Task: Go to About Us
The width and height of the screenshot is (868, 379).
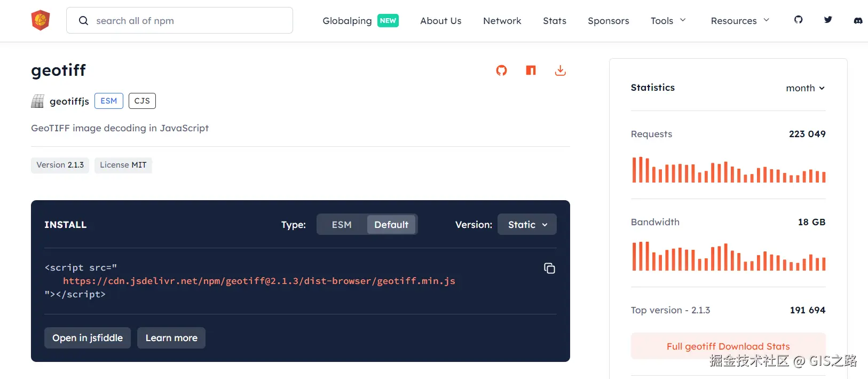Action: (x=441, y=21)
